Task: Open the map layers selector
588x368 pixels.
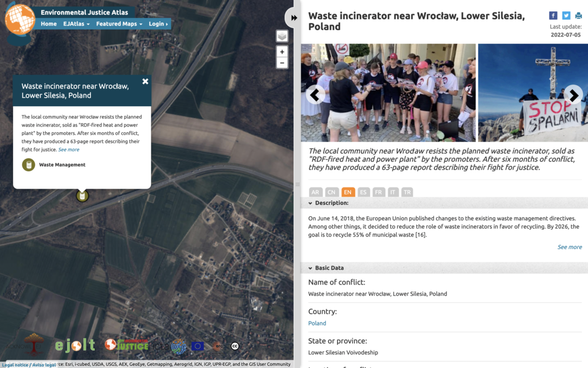Action: click(x=282, y=36)
